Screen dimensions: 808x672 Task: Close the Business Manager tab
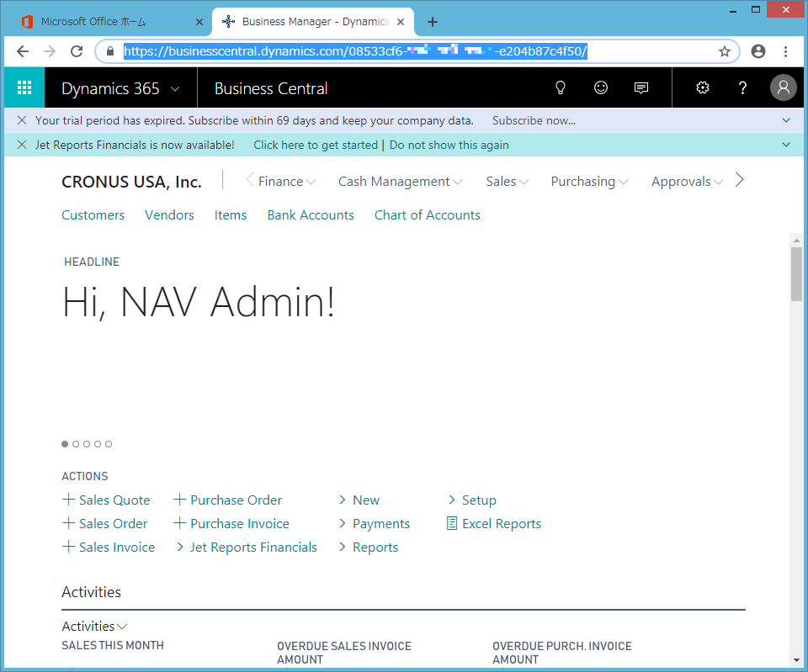(x=401, y=22)
